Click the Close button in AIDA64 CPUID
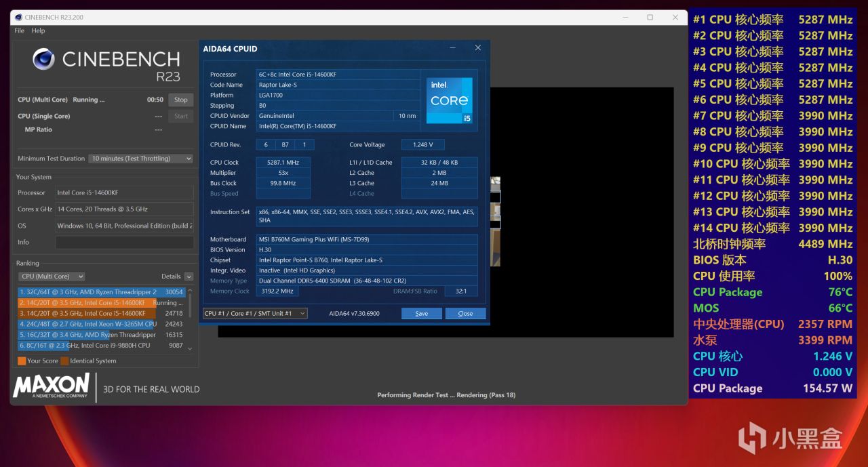Image resolution: width=868 pixels, height=467 pixels. coord(465,314)
